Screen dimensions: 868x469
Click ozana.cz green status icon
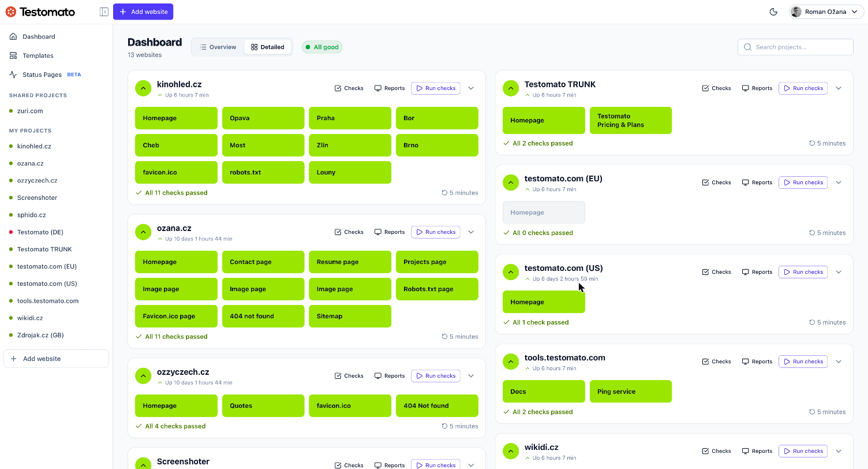coord(143,232)
